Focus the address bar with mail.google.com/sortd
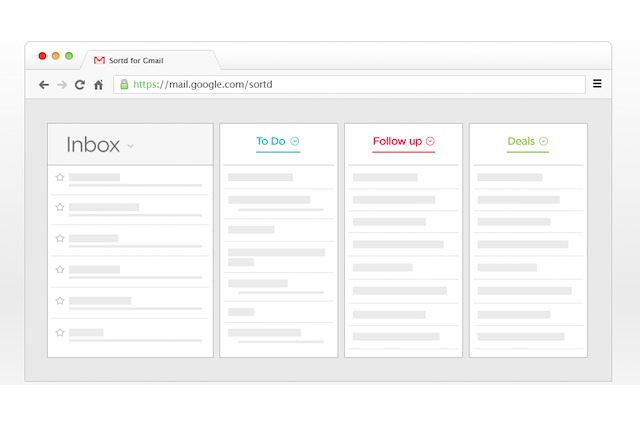Screen dimensions: 640x426 [x=349, y=84]
